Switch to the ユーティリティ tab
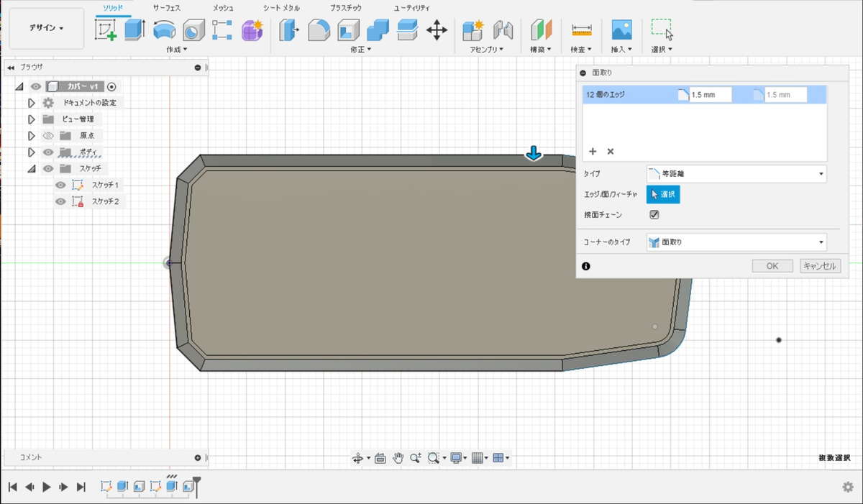This screenshot has width=863, height=504. [411, 7]
